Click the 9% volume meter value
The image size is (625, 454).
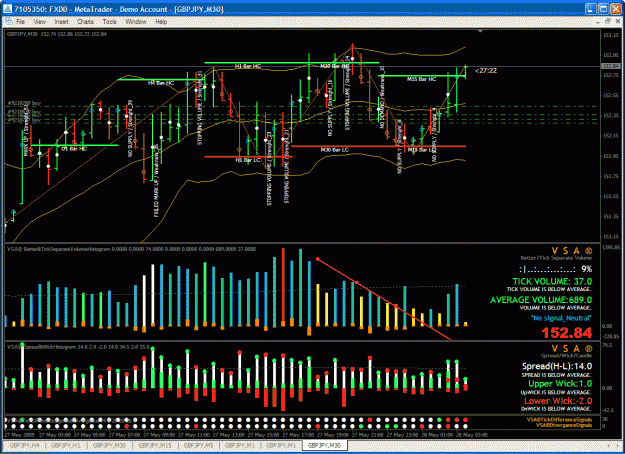(587, 269)
